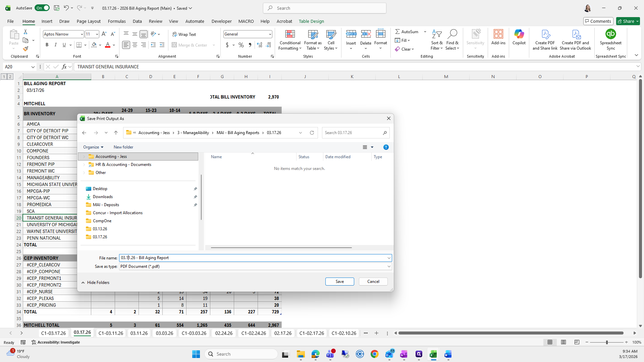The image size is (644, 362).
Task: Open the Save as type dropdown
Action: pyautogui.click(x=389, y=266)
